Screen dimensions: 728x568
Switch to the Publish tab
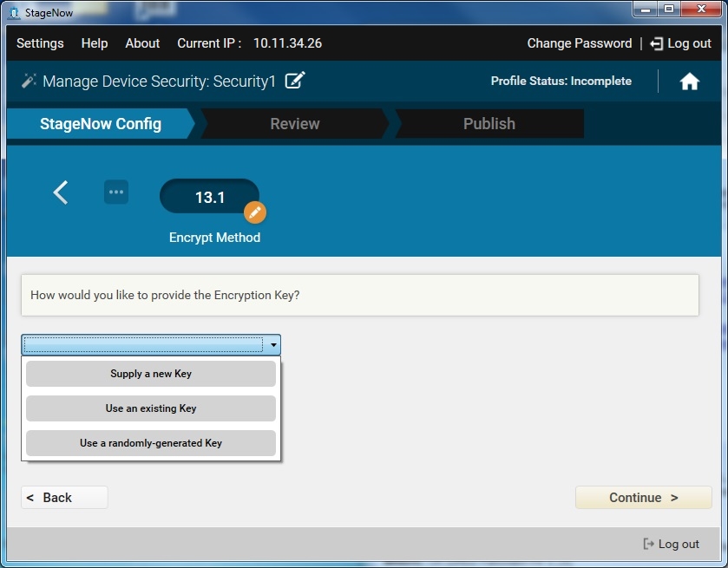coord(489,124)
